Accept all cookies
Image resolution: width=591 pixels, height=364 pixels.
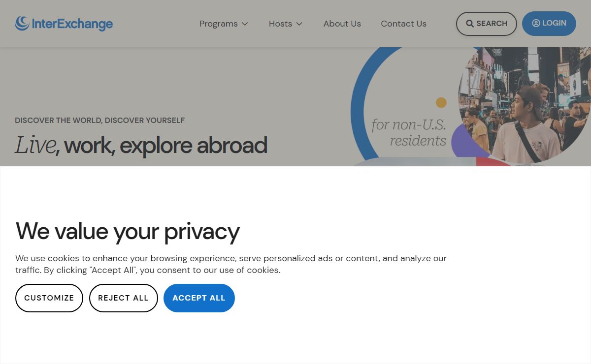pyautogui.click(x=199, y=298)
